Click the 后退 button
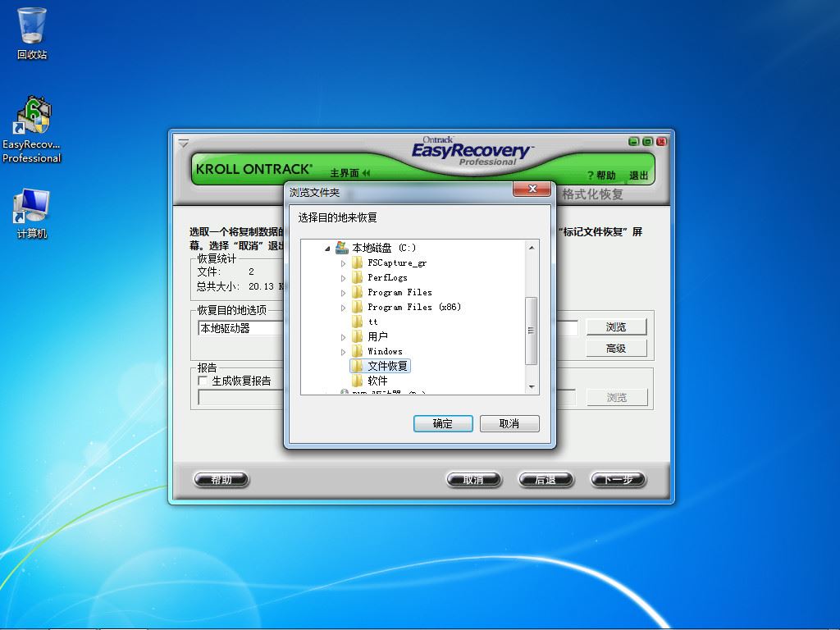The image size is (840, 630). coord(546,479)
